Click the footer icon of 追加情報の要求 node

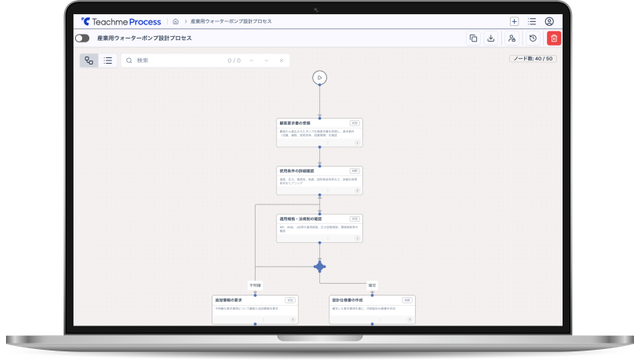point(293,320)
